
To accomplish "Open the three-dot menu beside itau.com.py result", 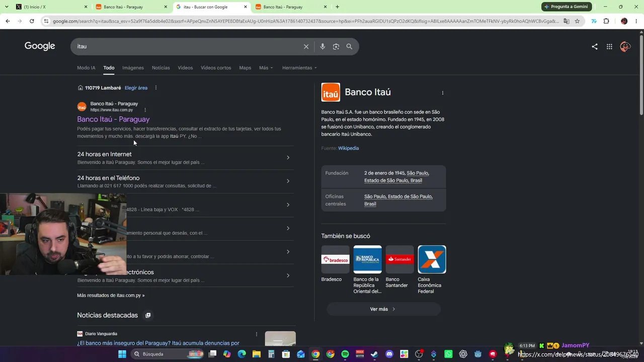I will (x=145, y=110).
